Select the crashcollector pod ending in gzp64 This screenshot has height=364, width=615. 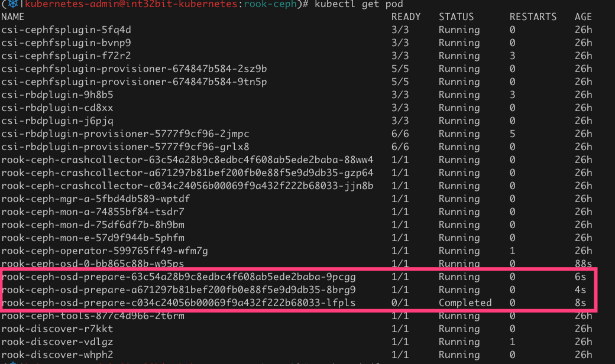(187, 173)
